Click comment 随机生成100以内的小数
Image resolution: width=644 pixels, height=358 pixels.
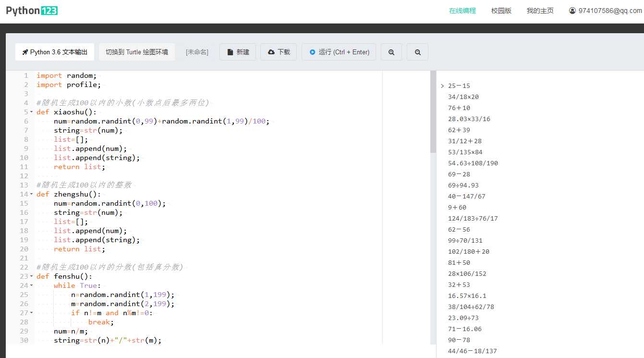tap(122, 103)
